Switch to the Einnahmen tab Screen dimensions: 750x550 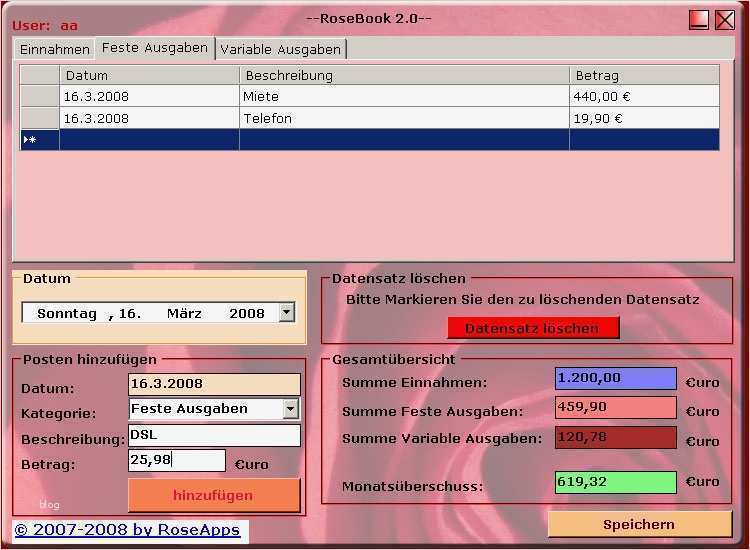click(55, 49)
